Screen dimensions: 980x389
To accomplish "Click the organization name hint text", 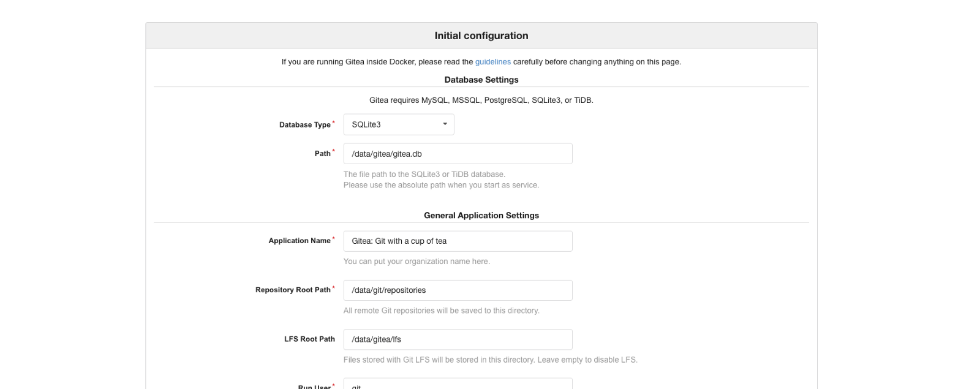I will pyautogui.click(x=417, y=262).
